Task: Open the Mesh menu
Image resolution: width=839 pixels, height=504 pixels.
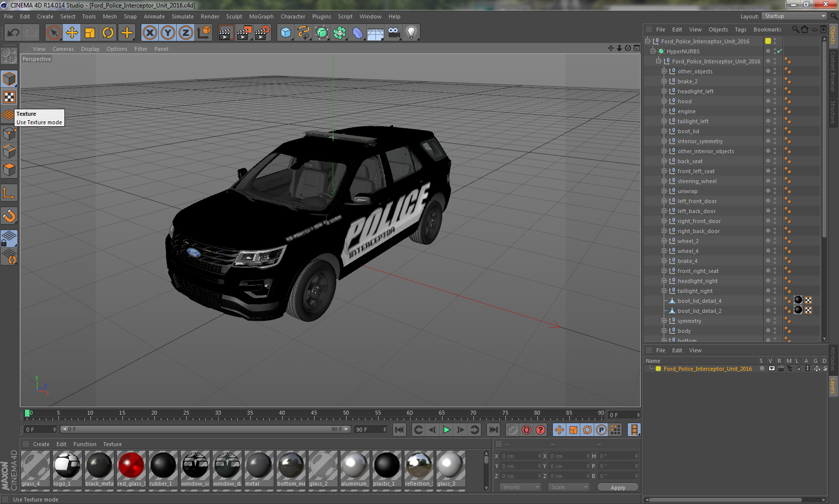Action: (110, 16)
